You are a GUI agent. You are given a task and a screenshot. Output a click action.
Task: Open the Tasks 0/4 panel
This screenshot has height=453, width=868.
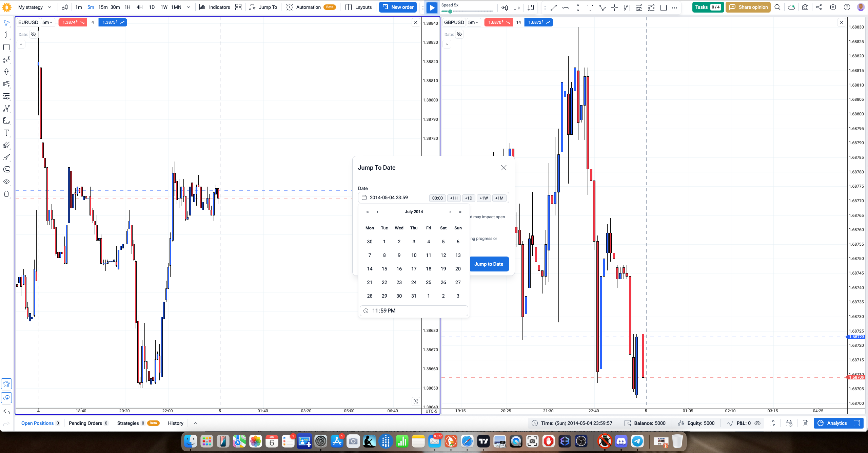tap(708, 7)
